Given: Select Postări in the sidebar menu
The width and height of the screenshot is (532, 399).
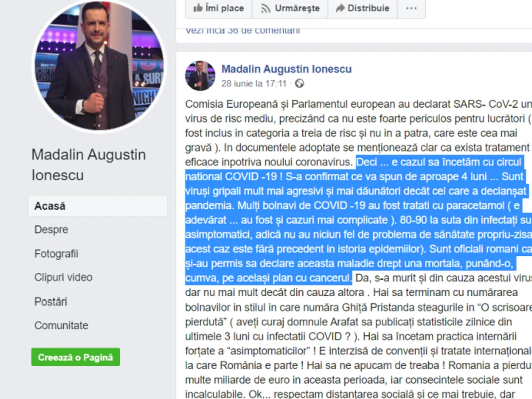Looking at the screenshot, I should 51,301.
